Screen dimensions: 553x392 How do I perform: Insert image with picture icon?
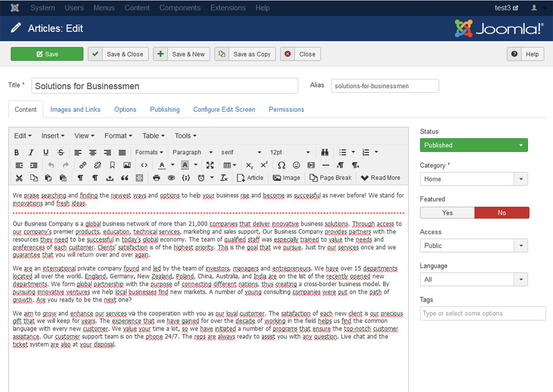point(127,165)
